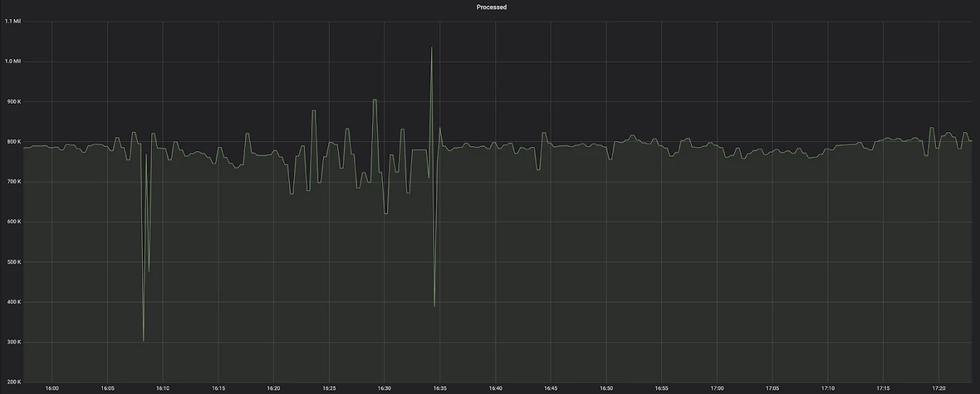The image size is (980, 394).
Task: Select the 800 K y-axis label
Action: (x=14, y=141)
